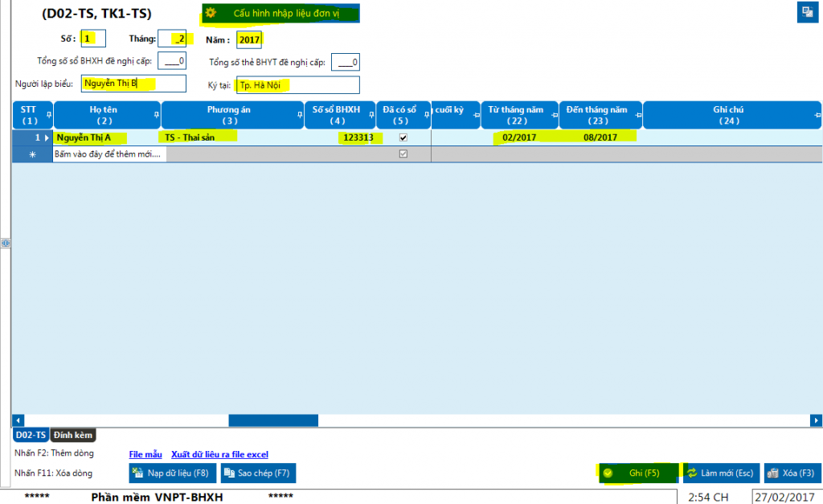Delete the record using Xóa (F3)

pos(792,473)
